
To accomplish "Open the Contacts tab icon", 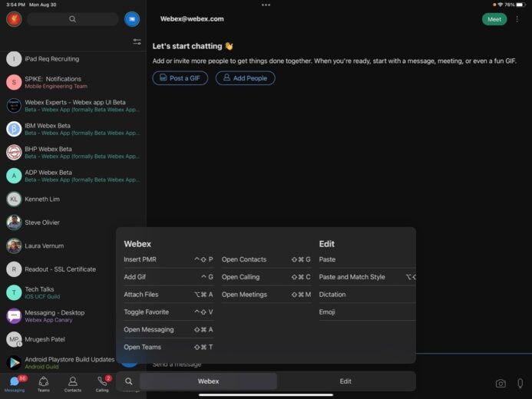I will coord(73,382).
